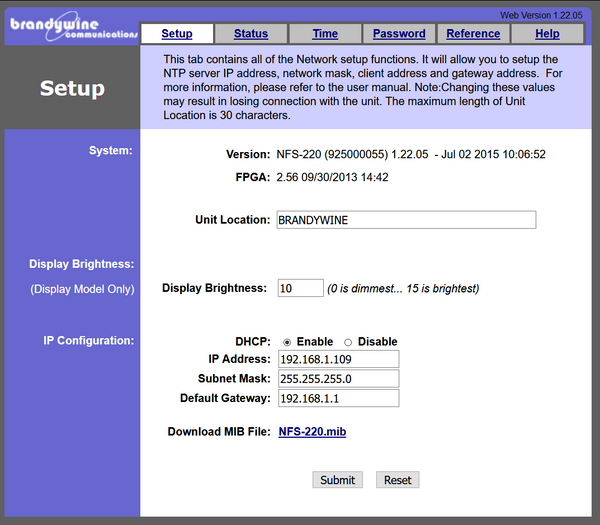This screenshot has width=600, height=525.
Task: Go to the Time tab
Action: (x=325, y=34)
